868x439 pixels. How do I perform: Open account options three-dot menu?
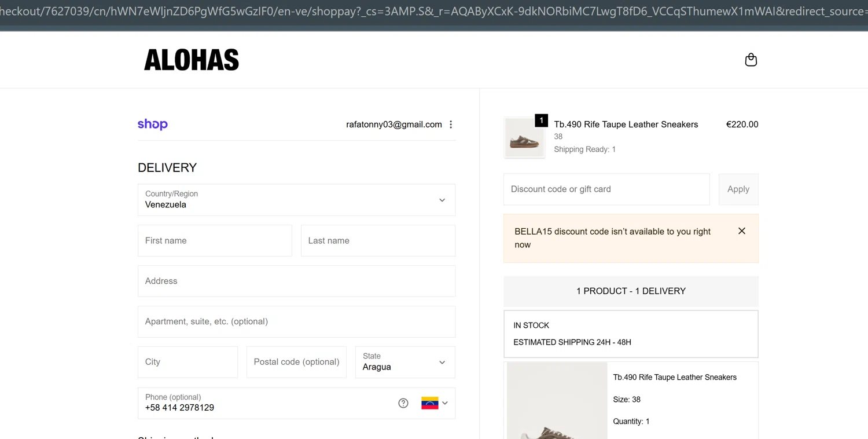(x=451, y=125)
